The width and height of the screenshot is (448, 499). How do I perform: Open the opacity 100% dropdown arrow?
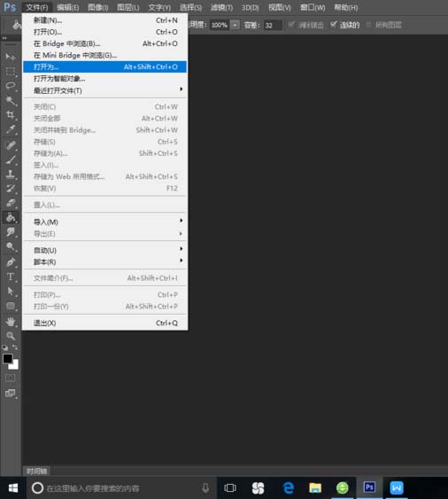point(235,25)
